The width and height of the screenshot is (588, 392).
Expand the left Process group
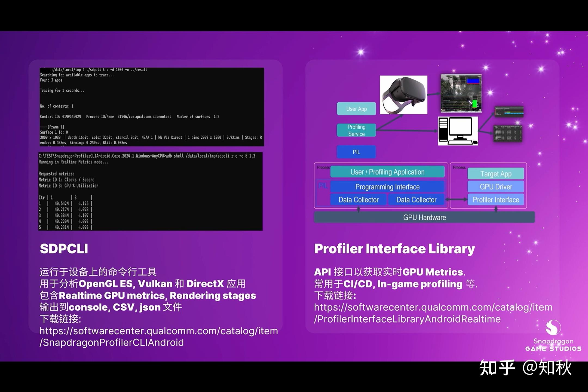point(323,167)
